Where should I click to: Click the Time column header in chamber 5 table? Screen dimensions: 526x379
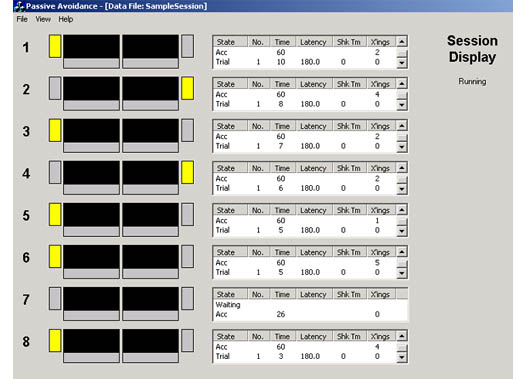coord(282,210)
